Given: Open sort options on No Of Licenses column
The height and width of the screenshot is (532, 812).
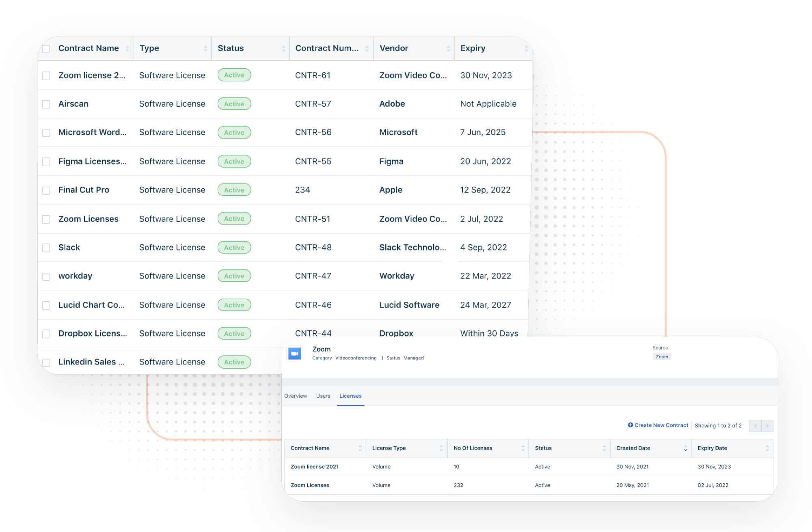Looking at the screenshot, I should pyautogui.click(x=523, y=448).
